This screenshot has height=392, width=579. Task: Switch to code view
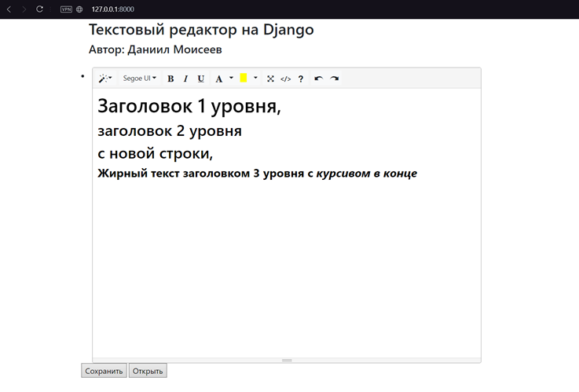click(x=286, y=79)
